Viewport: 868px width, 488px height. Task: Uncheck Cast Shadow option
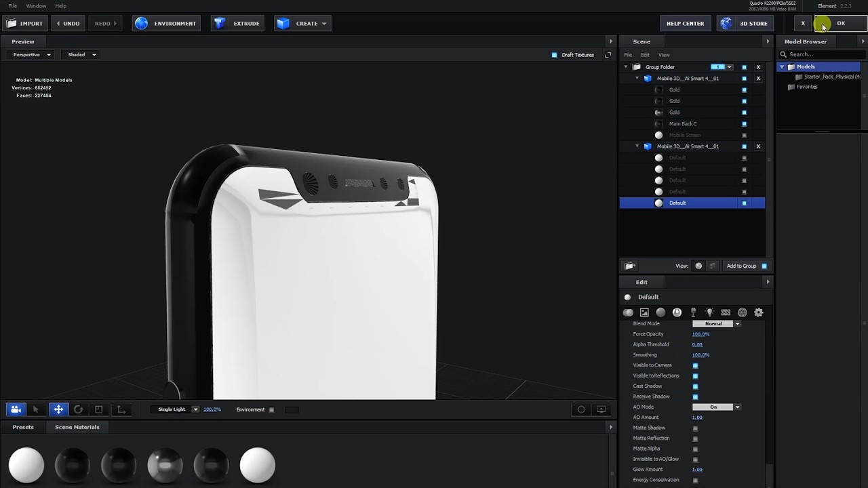coord(695,386)
